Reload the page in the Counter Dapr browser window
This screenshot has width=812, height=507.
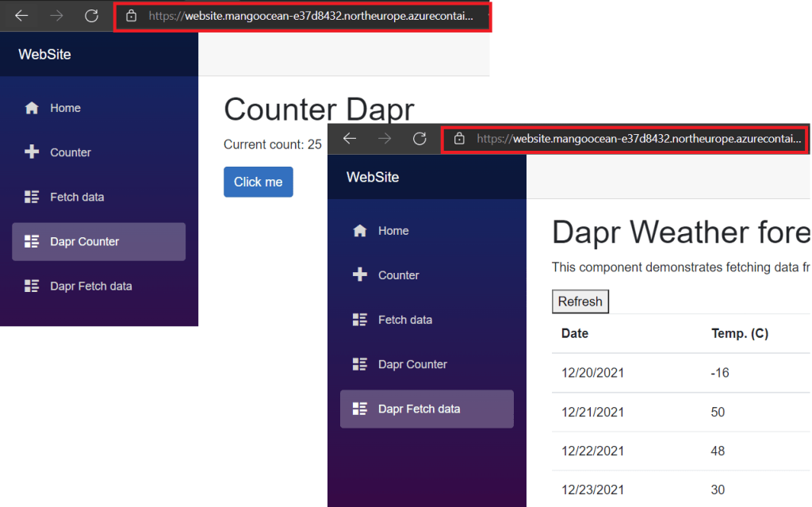91,16
